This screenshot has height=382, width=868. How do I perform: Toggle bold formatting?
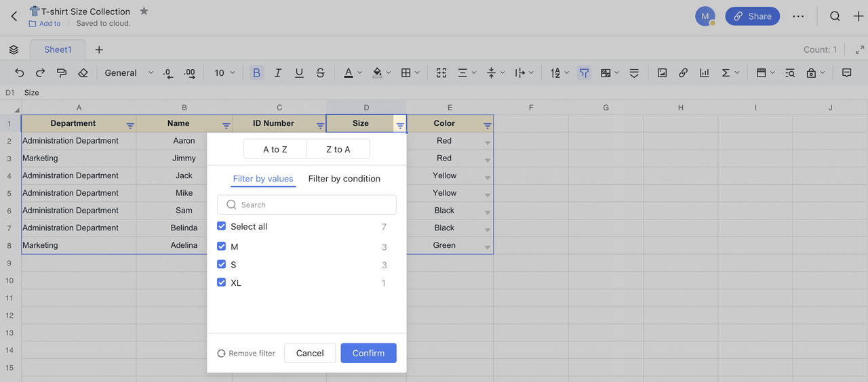coord(256,73)
